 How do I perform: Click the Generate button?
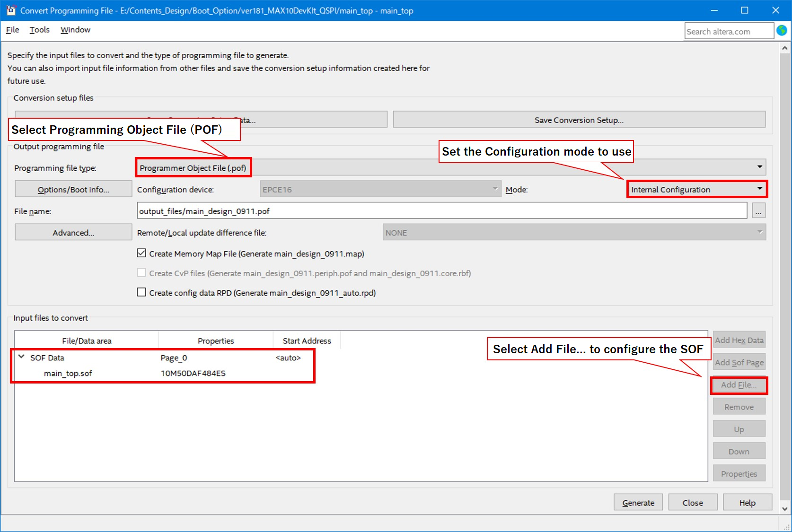(x=638, y=503)
